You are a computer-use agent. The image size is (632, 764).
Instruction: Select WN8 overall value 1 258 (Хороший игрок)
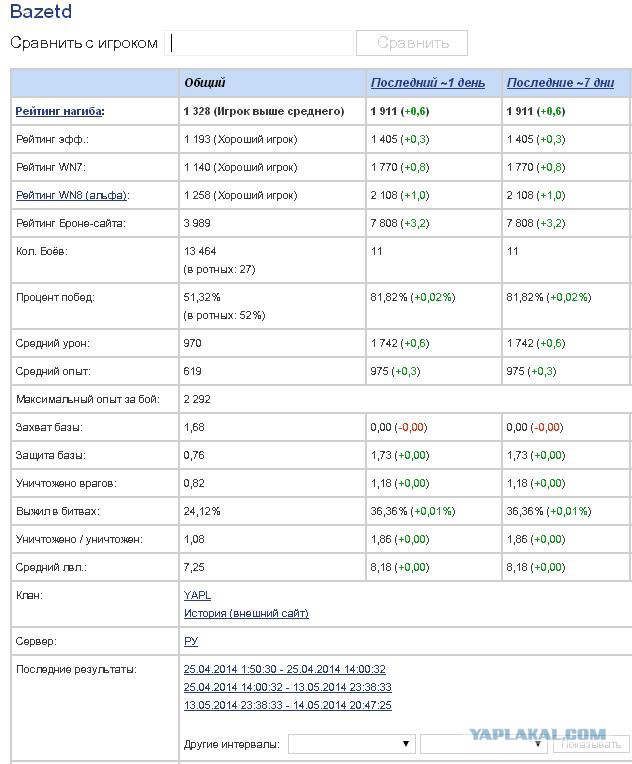coord(240,195)
